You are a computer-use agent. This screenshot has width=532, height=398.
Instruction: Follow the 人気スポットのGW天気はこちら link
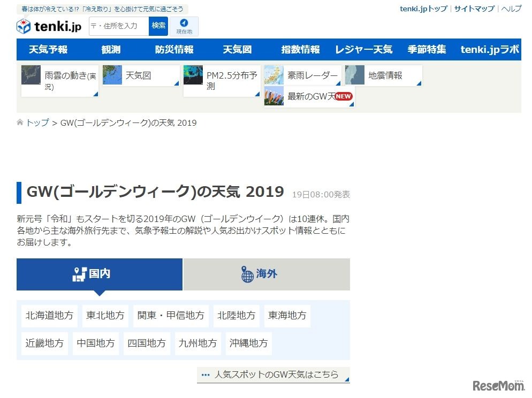click(x=272, y=375)
